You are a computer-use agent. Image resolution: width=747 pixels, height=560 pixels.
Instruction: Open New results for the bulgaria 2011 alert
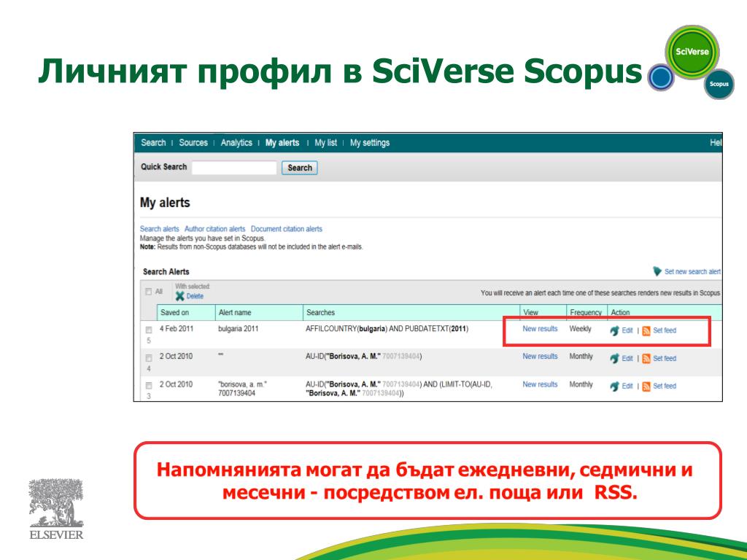pyautogui.click(x=540, y=329)
